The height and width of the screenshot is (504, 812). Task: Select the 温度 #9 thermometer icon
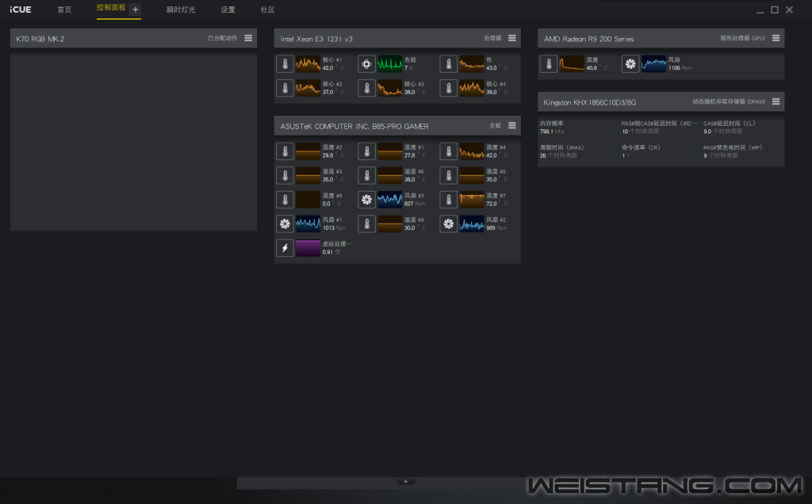[366, 223]
